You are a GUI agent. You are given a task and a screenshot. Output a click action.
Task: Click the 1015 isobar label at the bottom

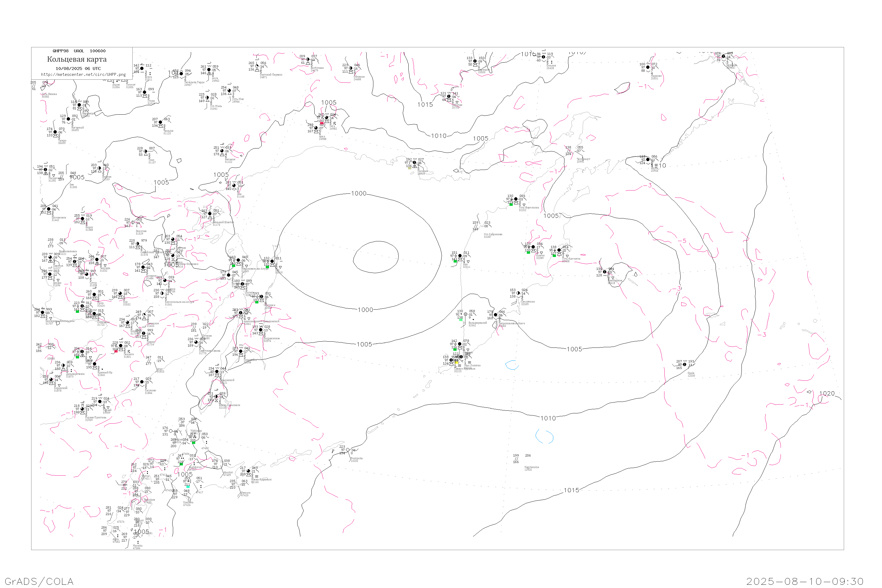point(571,490)
